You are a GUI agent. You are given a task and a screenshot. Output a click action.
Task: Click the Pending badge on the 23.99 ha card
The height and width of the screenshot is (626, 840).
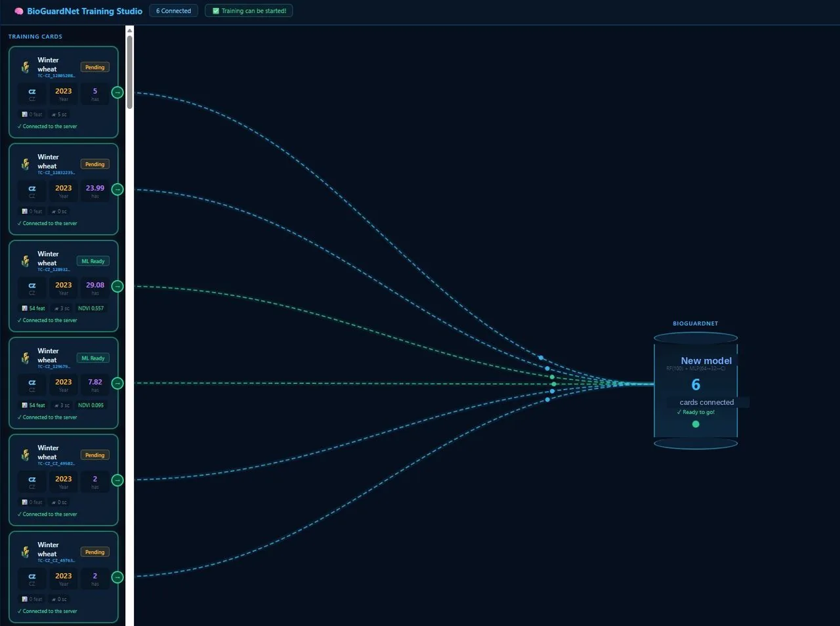coord(95,165)
